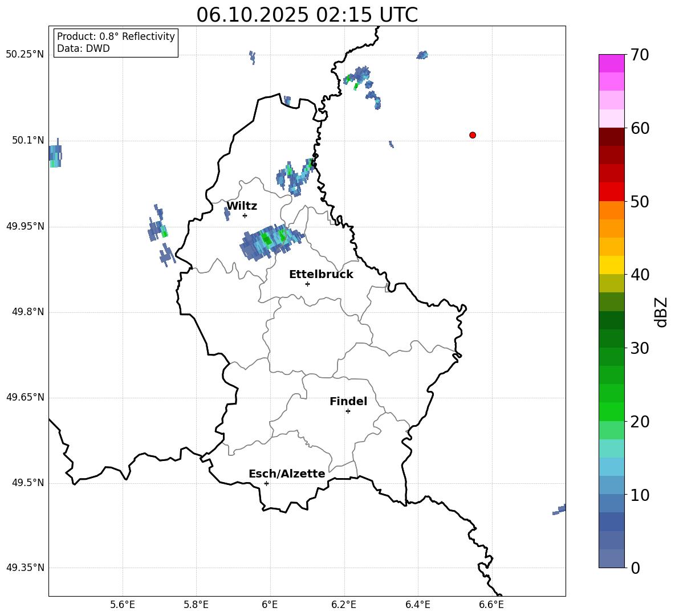Click the dark red colorbar segment below 60

click(612, 137)
